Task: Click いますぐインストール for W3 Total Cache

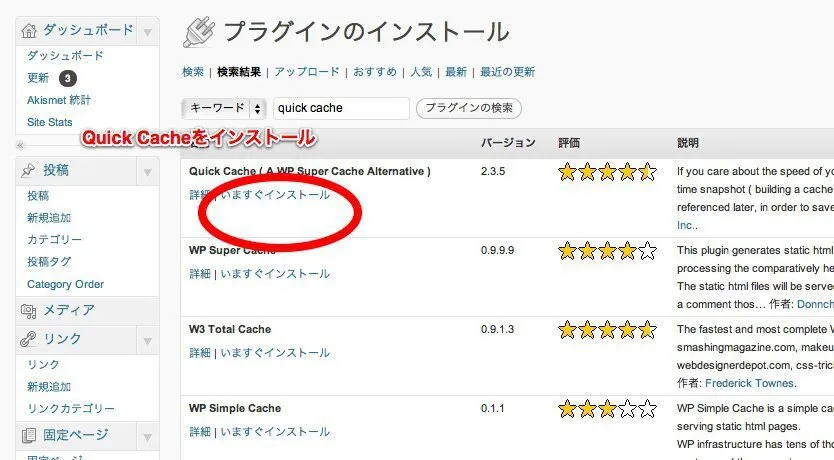Action: coord(275,353)
